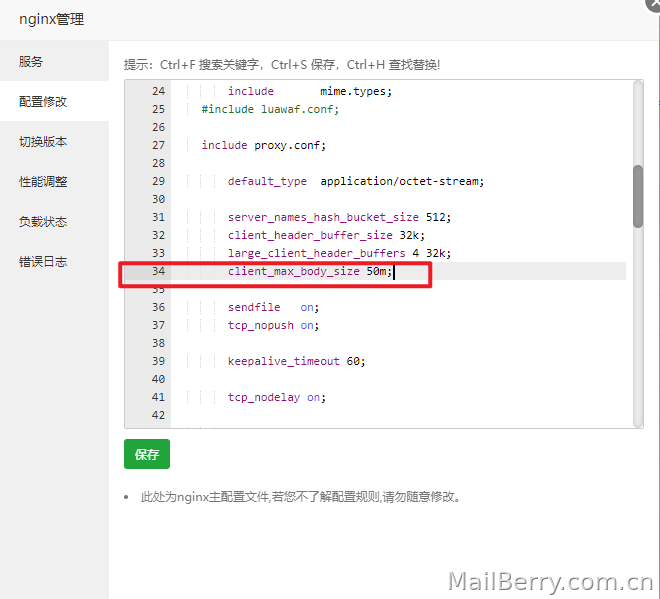Image resolution: width=660 pixels, height=599 pixels.
Task: Click empty line 38 in editor
Action: click(x=398, y=343)
